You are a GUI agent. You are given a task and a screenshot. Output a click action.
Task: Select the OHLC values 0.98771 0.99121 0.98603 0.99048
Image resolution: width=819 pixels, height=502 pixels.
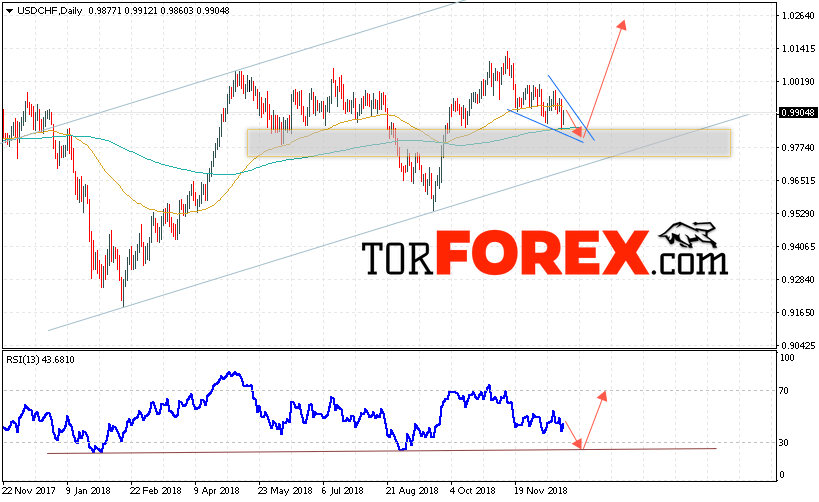(x=159, y=10)
